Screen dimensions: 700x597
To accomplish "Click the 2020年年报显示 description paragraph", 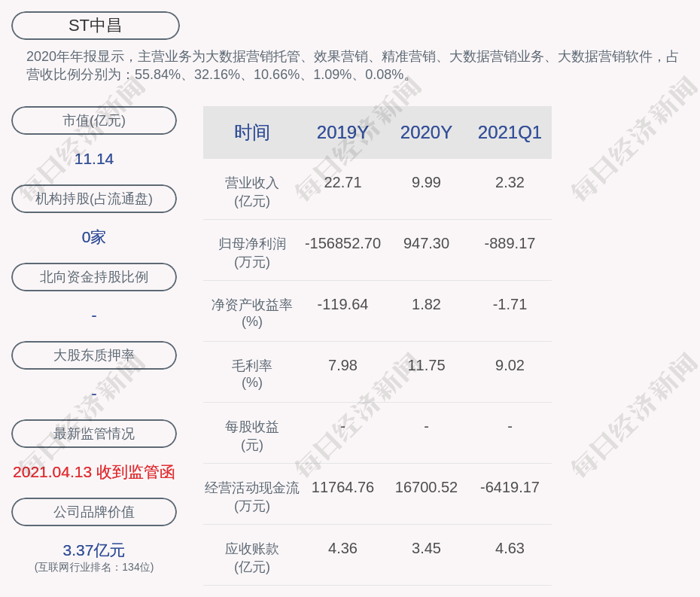I will point(352,65).
